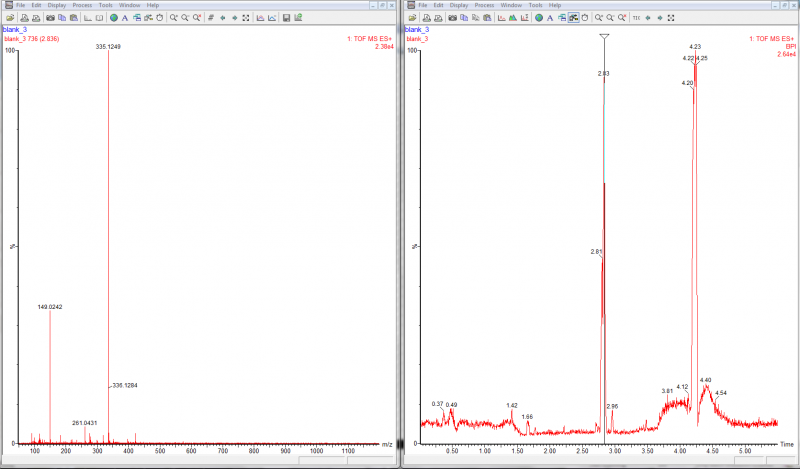Reset zoom (red X magnifier) in Spectrum window
The image size is (800, 469).
pos(197,18)
